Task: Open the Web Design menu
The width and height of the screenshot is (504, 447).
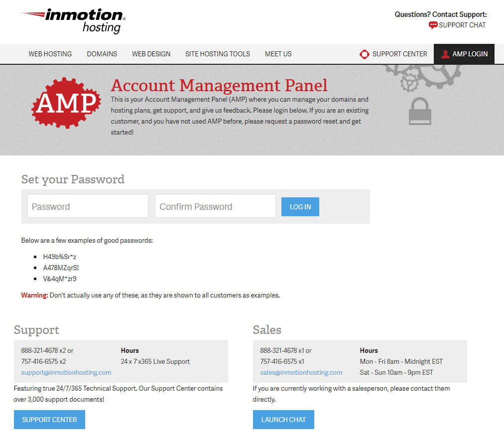Action: [x=151, y=54]
